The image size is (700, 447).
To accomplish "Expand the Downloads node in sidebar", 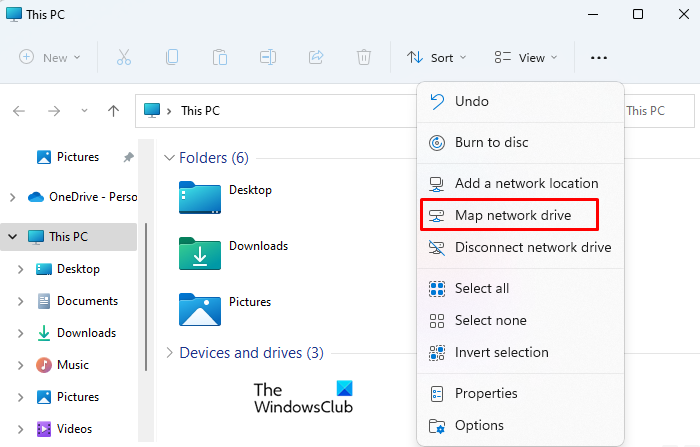I will click(20, 333).
